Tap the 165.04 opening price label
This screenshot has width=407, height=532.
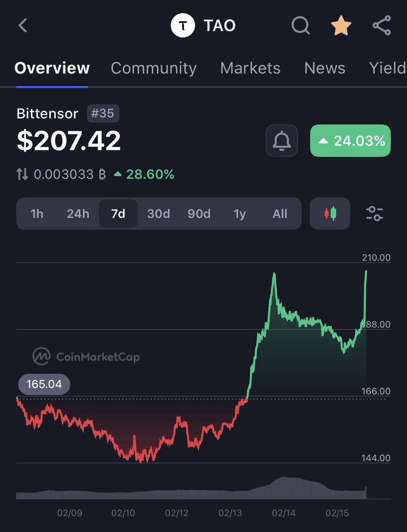(x=44, y=384)
